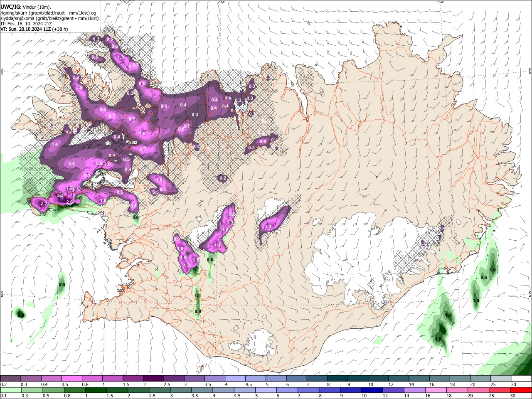Choose the violet rain swatch labeled 12
The image size is (532, 399).
[394, 390]
